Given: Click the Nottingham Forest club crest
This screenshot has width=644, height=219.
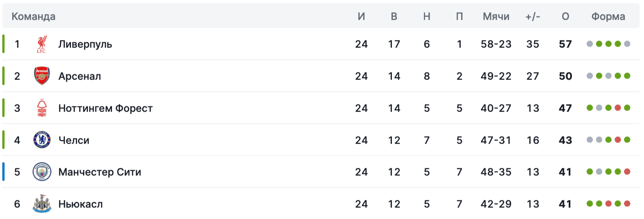Looking at the screenshot, I should click(42, 108).
